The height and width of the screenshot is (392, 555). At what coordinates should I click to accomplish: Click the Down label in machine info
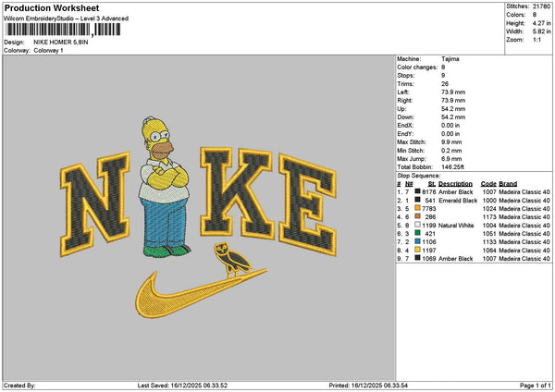point(405,117)
